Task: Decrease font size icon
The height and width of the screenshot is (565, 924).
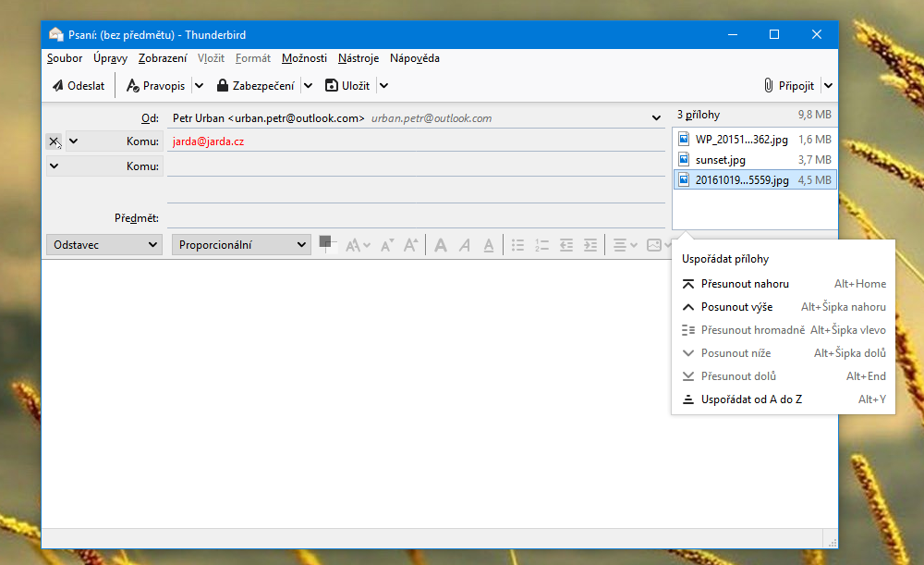Action: coord(387,245)
